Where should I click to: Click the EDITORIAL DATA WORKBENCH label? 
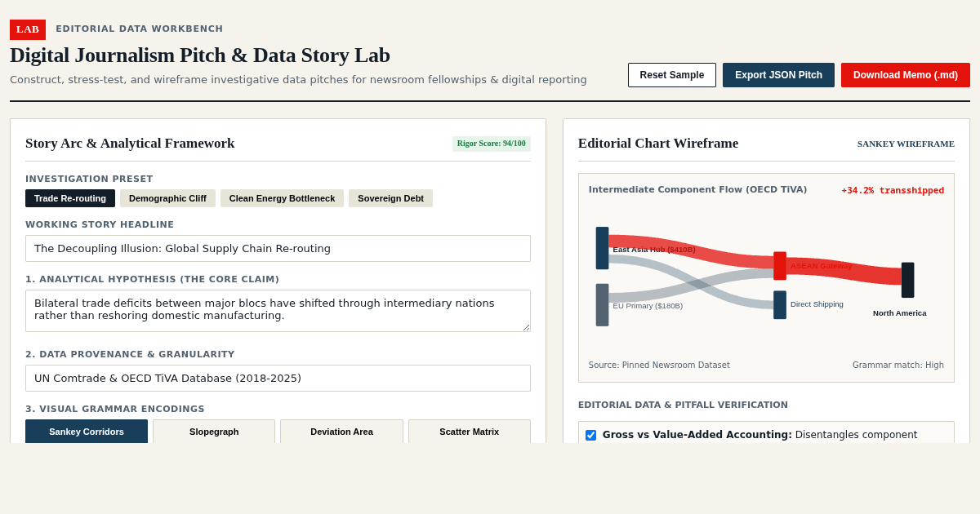coord(140,29)
